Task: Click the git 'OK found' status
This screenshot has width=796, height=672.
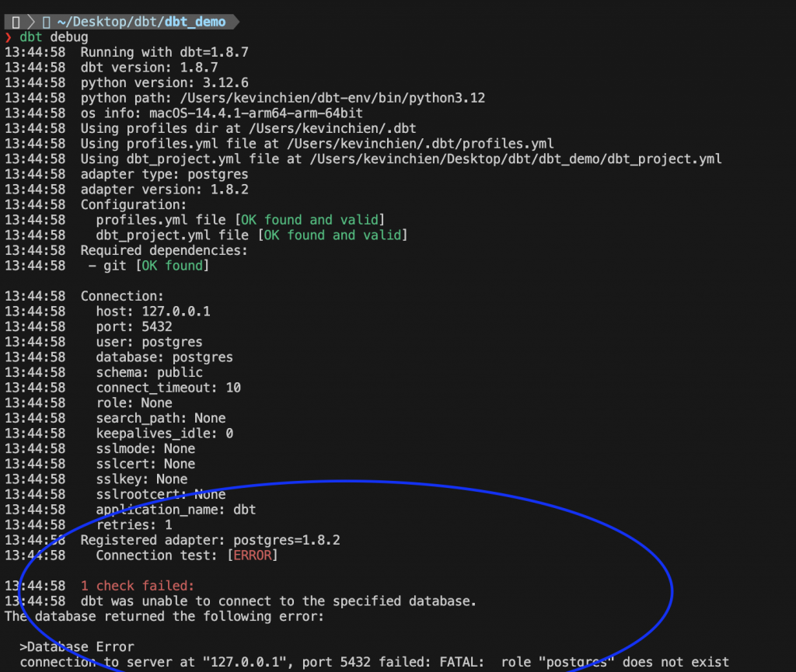Action: [x=172, y=266]
